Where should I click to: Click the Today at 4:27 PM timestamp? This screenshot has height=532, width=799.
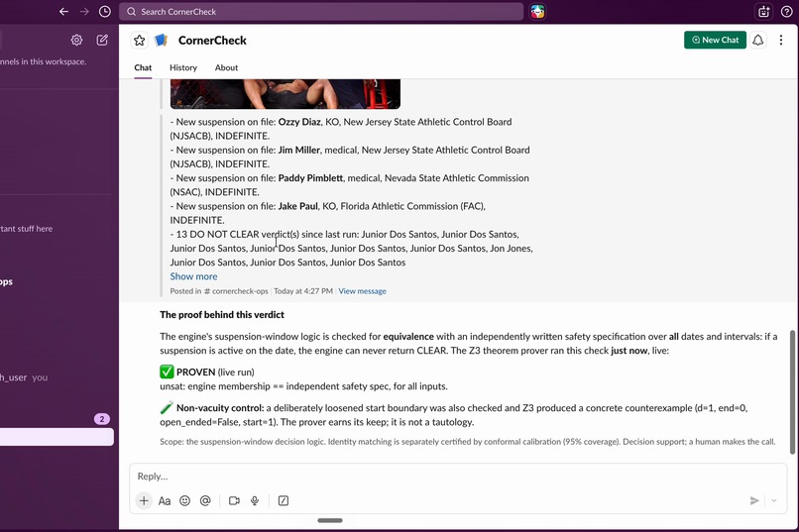click(x=303, y=291)
